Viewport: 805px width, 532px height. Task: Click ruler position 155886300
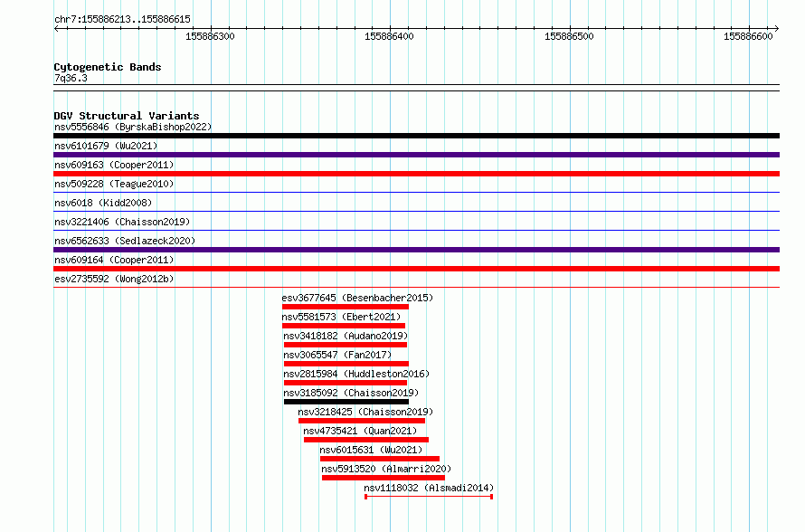point(210,36)
